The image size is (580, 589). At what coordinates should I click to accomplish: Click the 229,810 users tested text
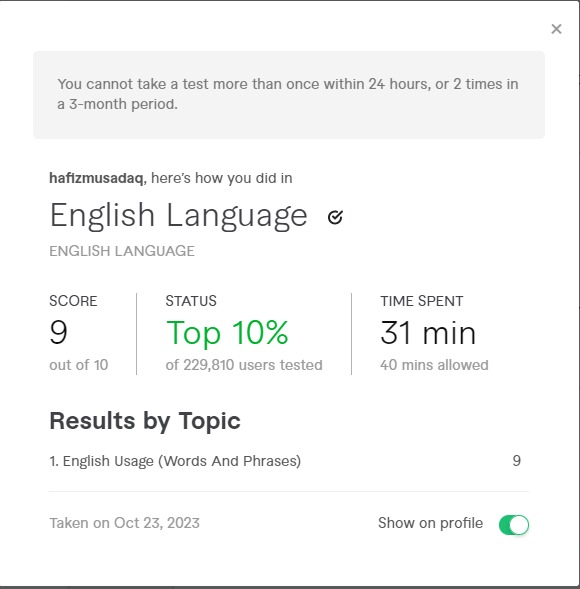click(x=244, y=365)
